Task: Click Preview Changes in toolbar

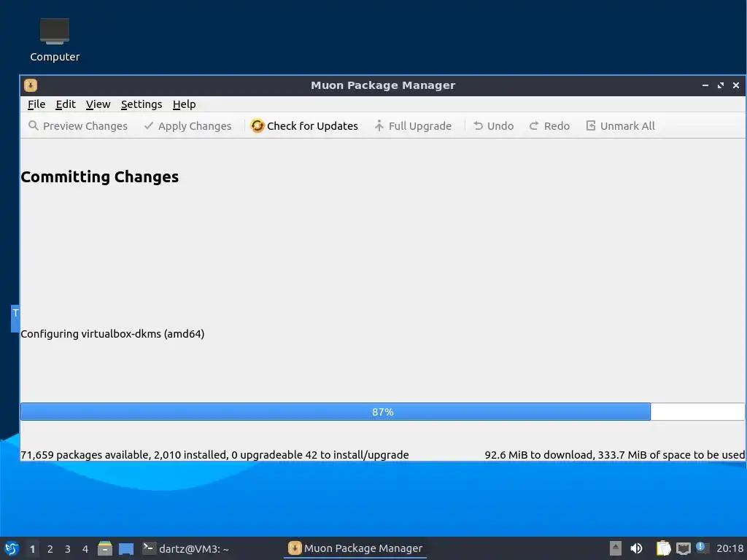Action: coord(78,125)
